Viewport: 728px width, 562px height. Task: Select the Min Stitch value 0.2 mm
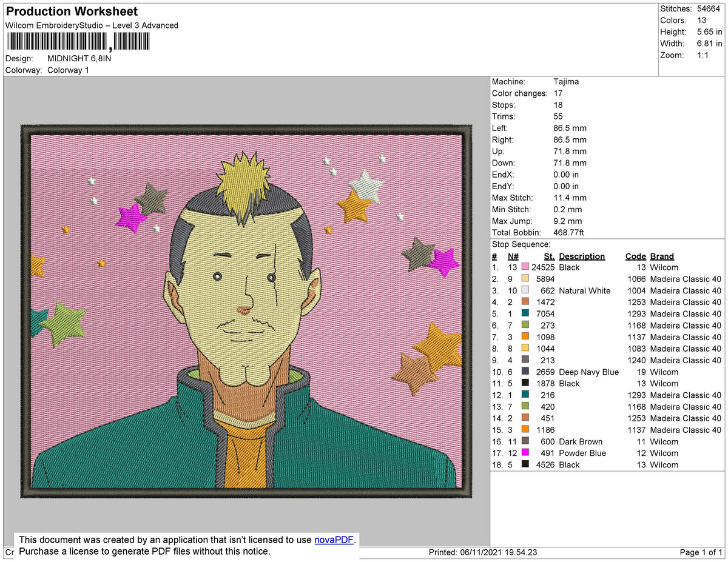pos(568,209)
